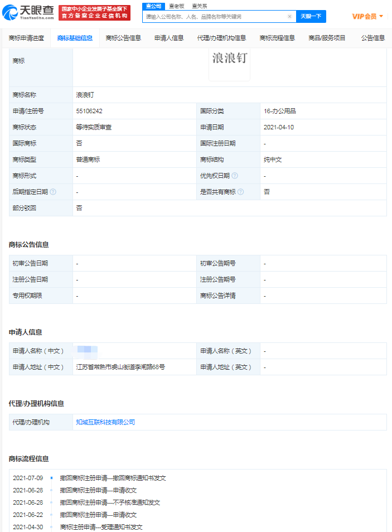Expand the VIP会员 dropdown arrow
The height and width of the screenshot is (532, 392).
[x=381, y=16]
